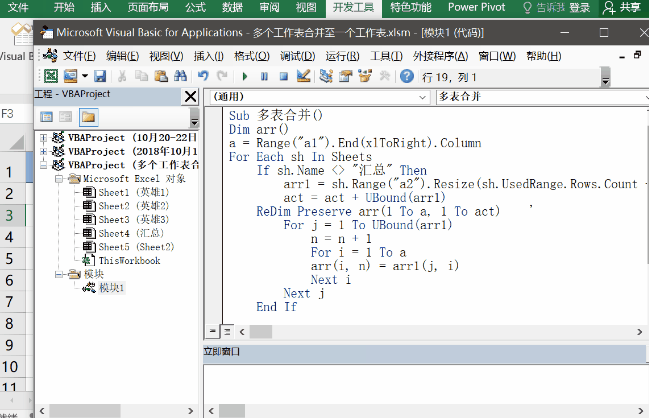
Task: Open the Properties Window icon
Action: [345, 76]
